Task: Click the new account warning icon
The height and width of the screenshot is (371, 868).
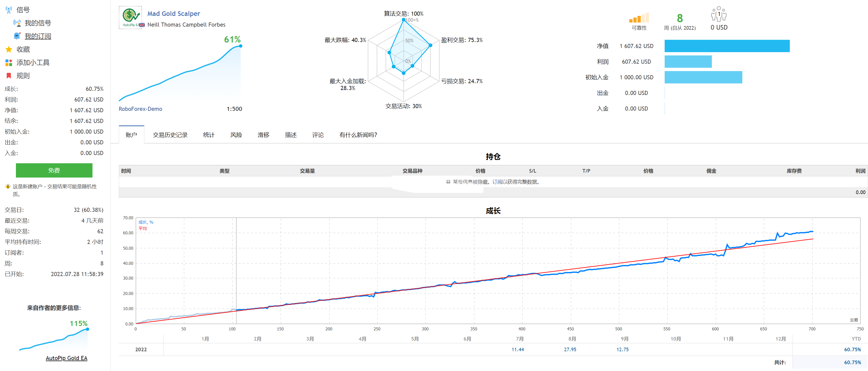Action: click(8, 186)
